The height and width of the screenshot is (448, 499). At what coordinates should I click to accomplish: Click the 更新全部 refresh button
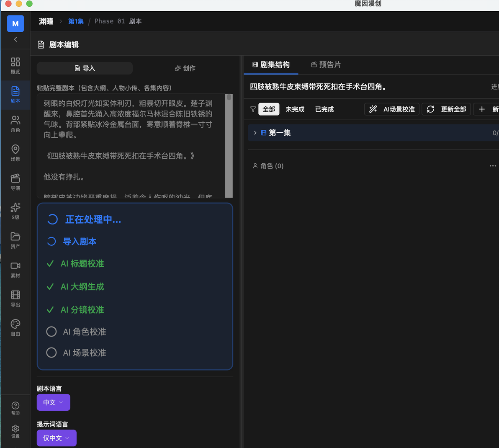tap(446, 109)
